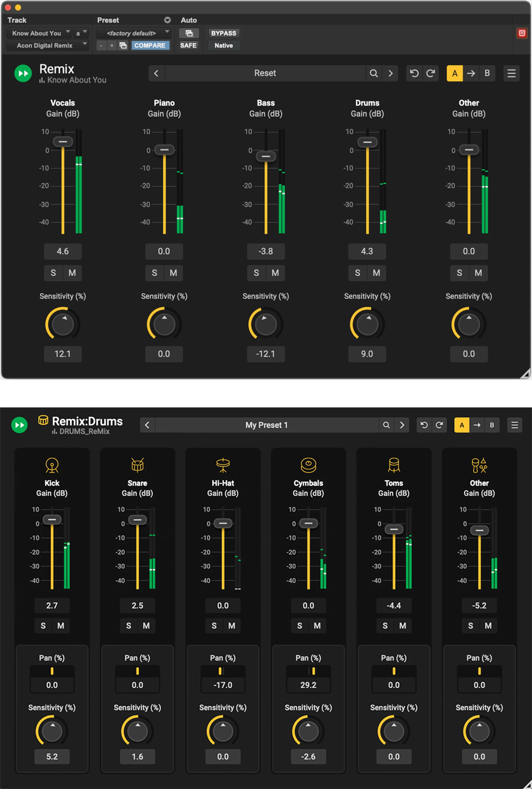Click the Toms gain fader handle

pyautogui.click(x=394, y=529)
